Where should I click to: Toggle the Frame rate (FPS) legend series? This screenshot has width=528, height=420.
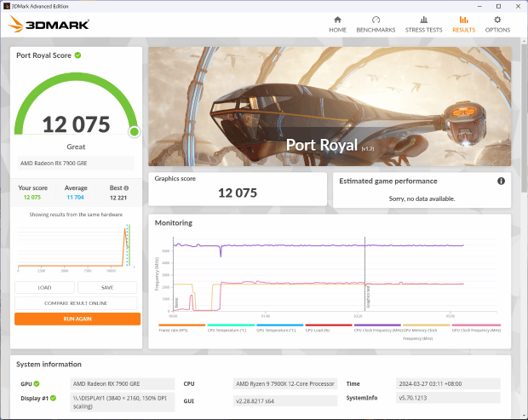pyautogui.click(x=182, y=328)
